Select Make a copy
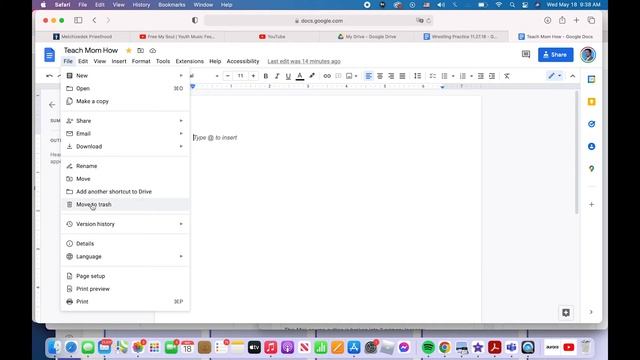This screenshot has height=360, width=640. tap(125, 101)
